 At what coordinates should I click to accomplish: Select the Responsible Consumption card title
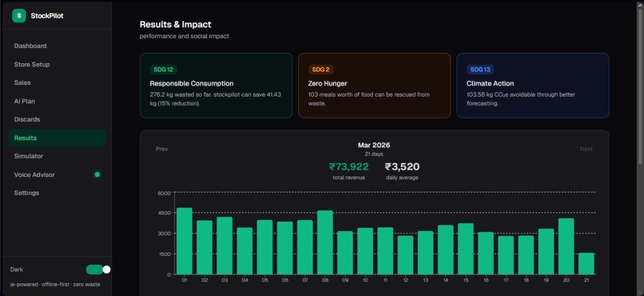(192, 83)
